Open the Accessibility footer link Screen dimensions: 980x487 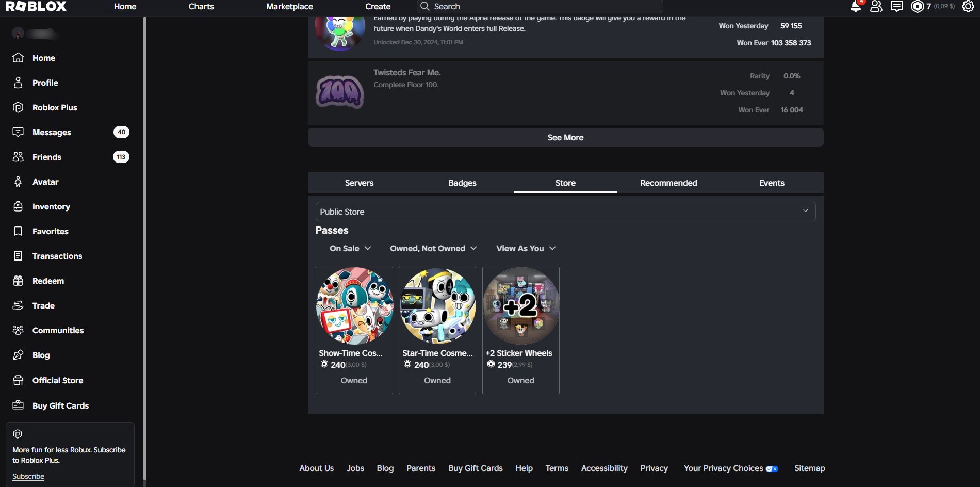605,468
